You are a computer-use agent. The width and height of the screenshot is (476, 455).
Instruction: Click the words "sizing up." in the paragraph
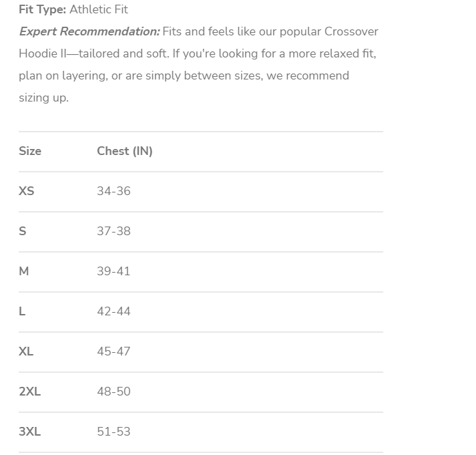tap(43, 98)
